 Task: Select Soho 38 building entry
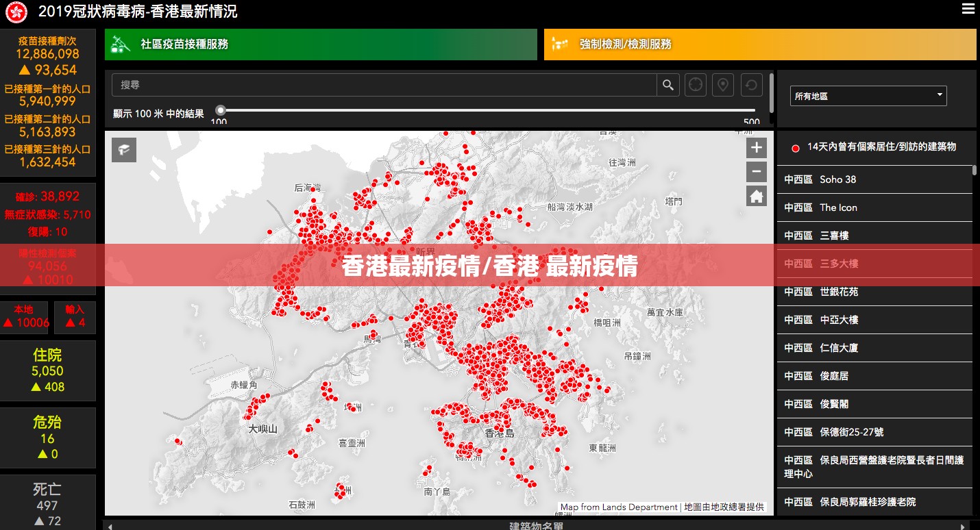point(874,179)
